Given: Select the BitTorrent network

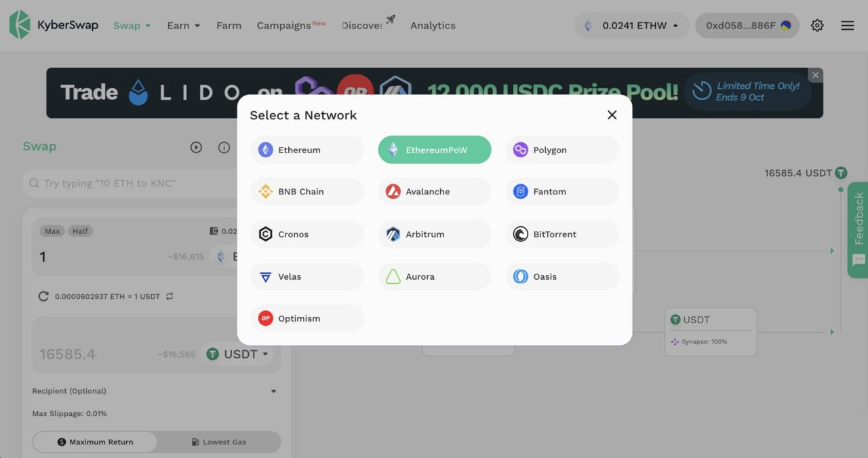Looking at the screenshot, I should 562,234.
